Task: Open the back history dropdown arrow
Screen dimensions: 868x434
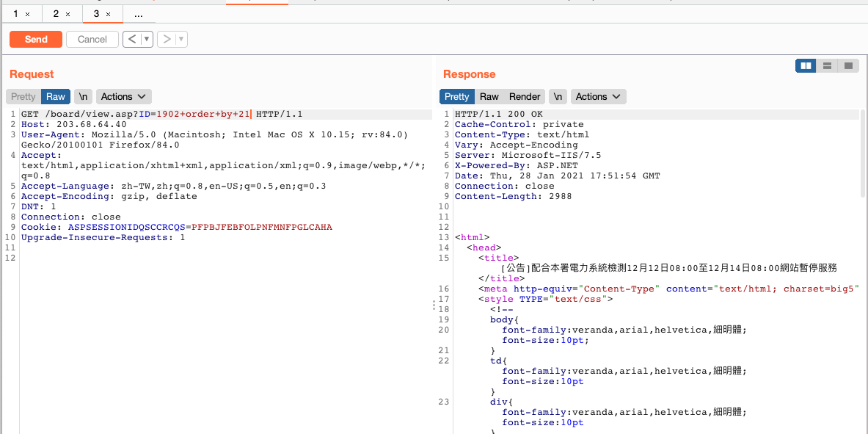Action: click(x=147, y=40)
